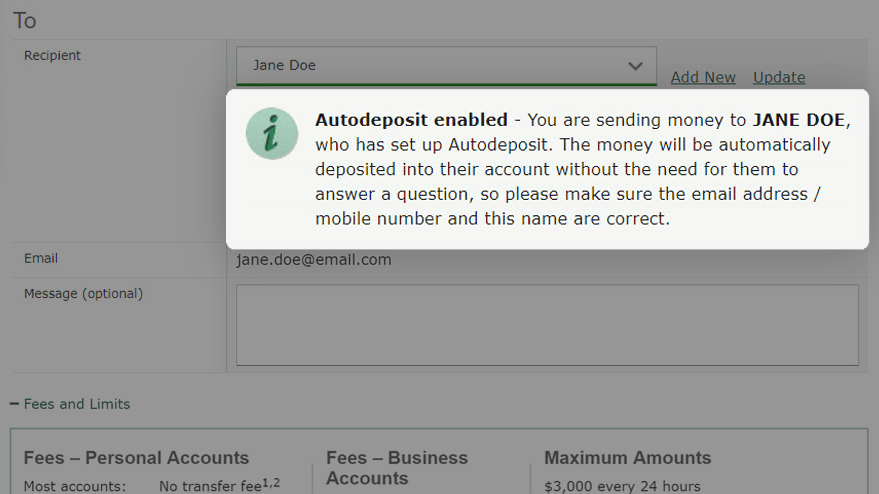
Task: Select the bold JANE DOE name in notice
Action: 799,120
